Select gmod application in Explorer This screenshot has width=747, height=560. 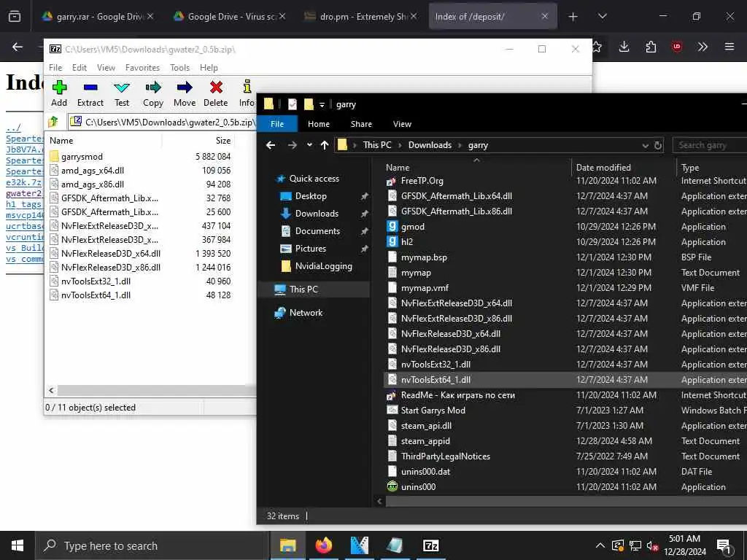coord(413,227)
